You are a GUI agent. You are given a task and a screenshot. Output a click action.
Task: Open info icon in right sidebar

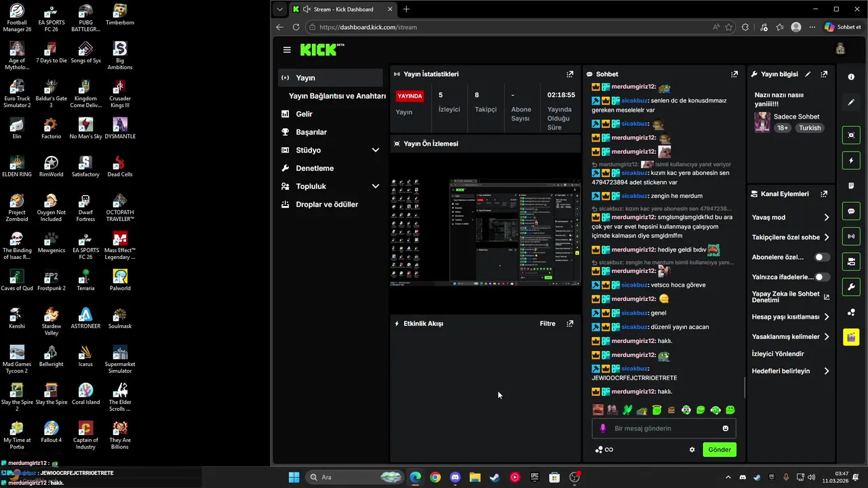[851, 77]
